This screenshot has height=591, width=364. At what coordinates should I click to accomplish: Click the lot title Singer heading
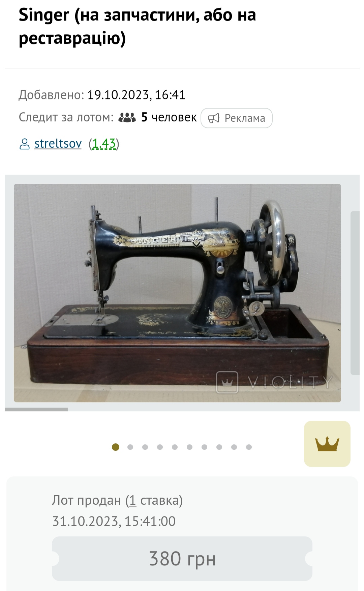pyautogui.click(x=138, y=26)
